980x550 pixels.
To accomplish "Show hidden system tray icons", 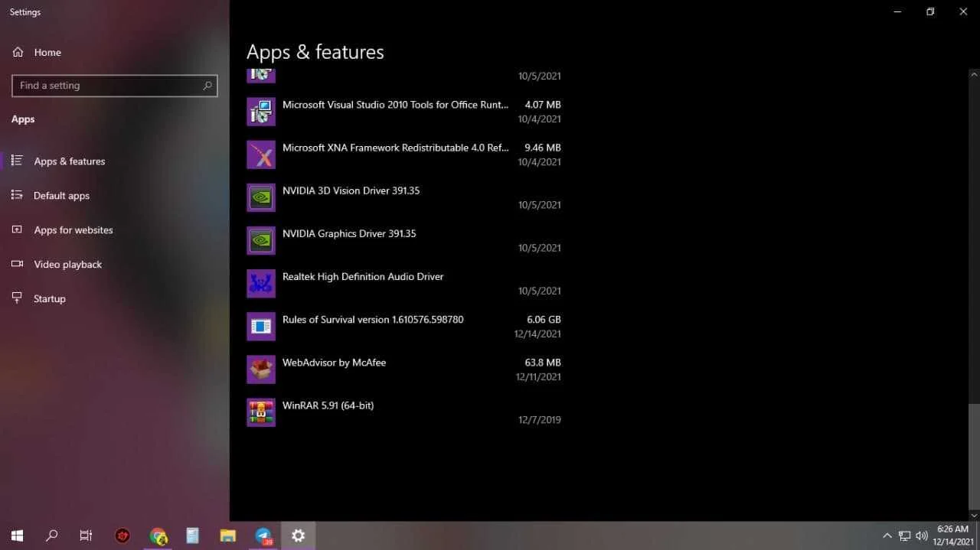I will (887, 535).
